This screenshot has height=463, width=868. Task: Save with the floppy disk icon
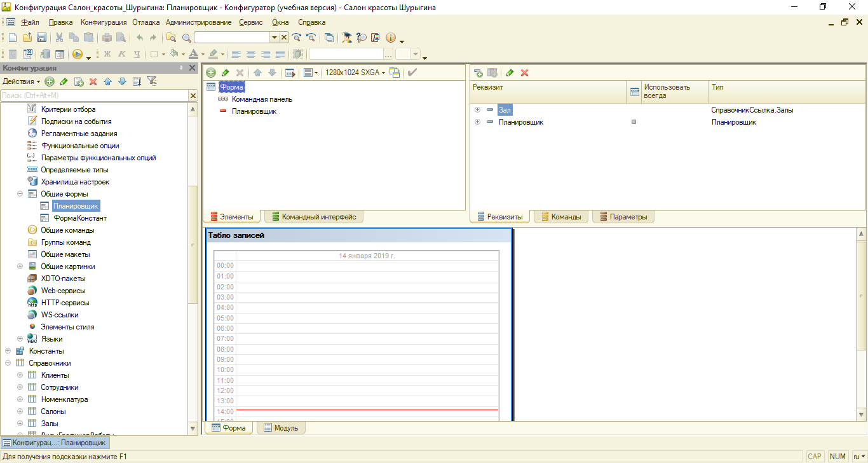click(x=41, y=38)
